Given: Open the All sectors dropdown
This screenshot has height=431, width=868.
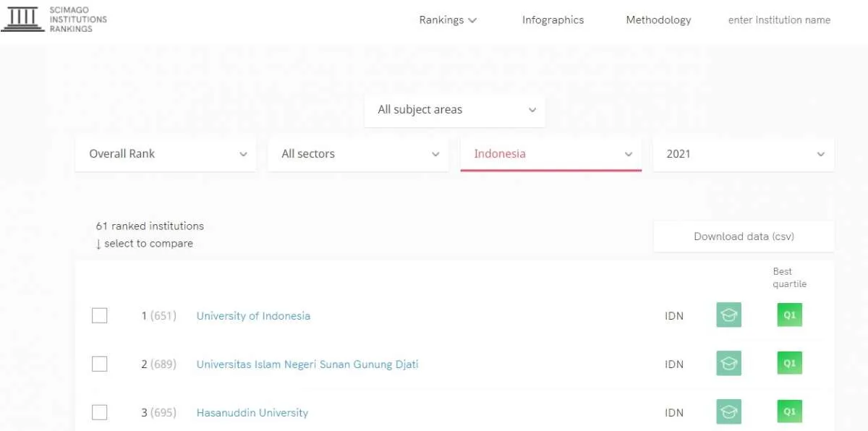Looking at the screenshot, I should (358, 154).
